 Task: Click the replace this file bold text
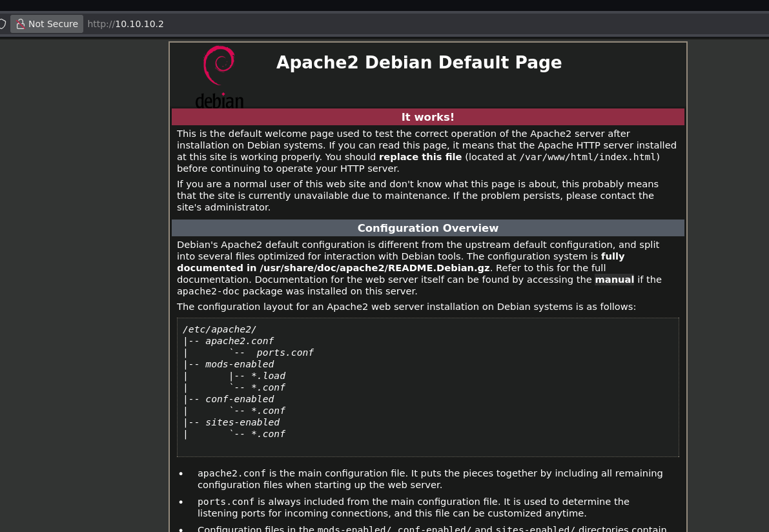pos(420,157)
